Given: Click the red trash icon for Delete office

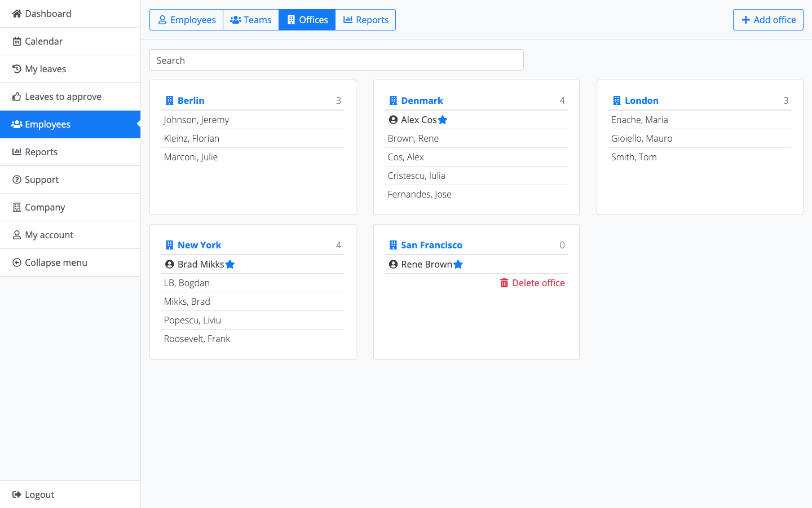Looking at the screenshot, I should [x=504, y=283].
